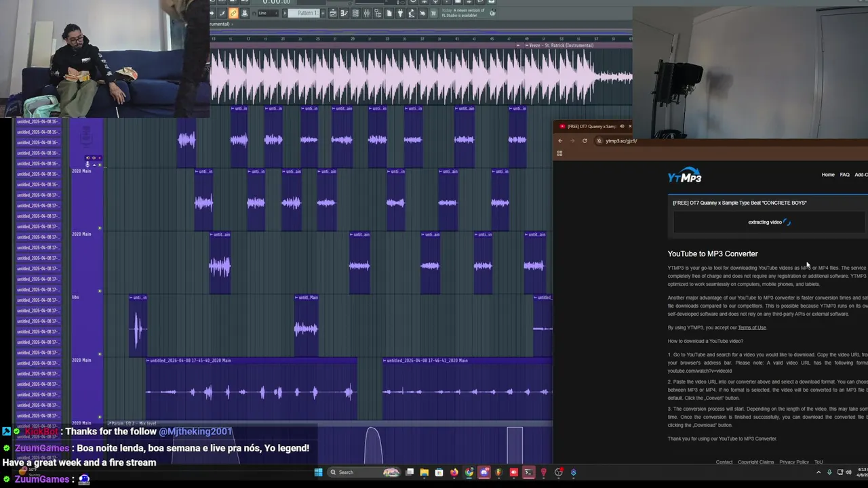The image size is (868, 488).
Task: Click the brush tool in FL Studio toolbar
Action: click(222, 13)
